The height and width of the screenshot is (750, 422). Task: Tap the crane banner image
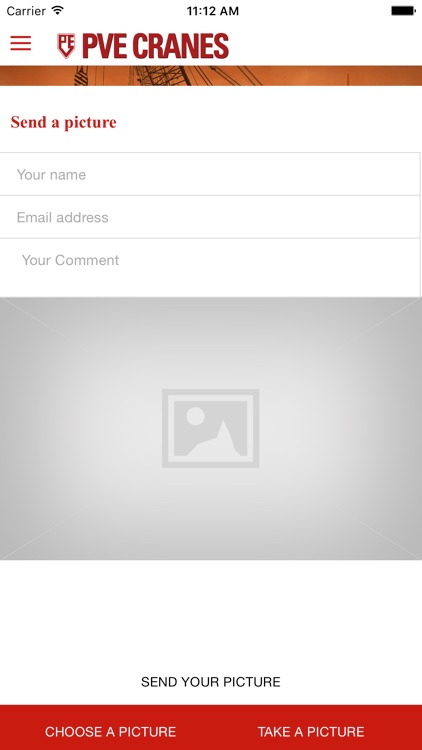(211, 76)
